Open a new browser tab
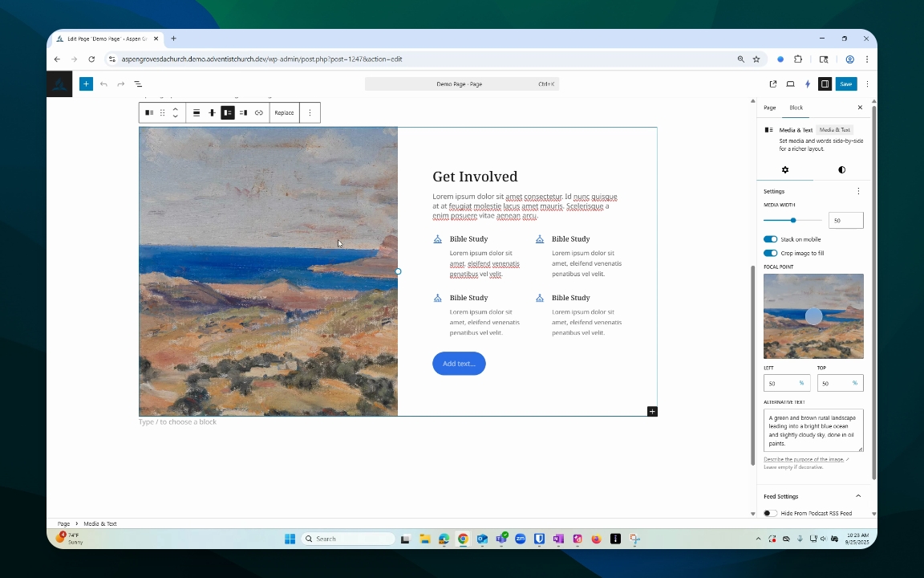The width and height of the screenshot is (924, 578). coord(173,39)
